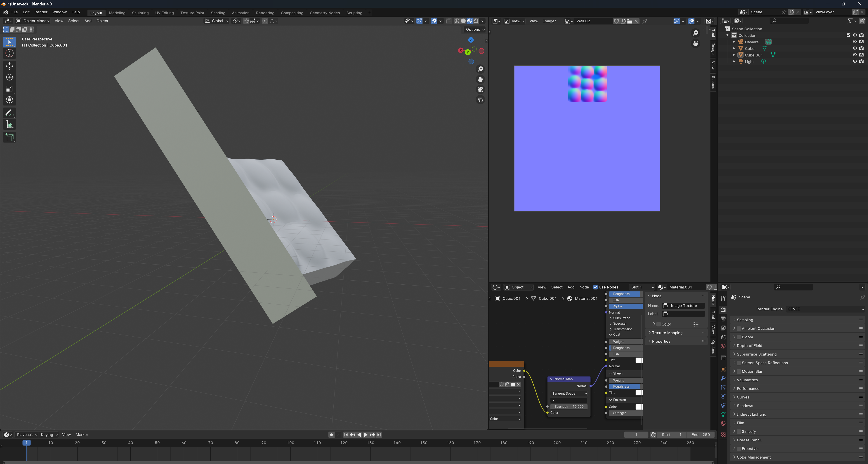Viewport: 868px width, 464px height.
Task: Open the Tangent Space dropdown
Action: pos(569,394)
